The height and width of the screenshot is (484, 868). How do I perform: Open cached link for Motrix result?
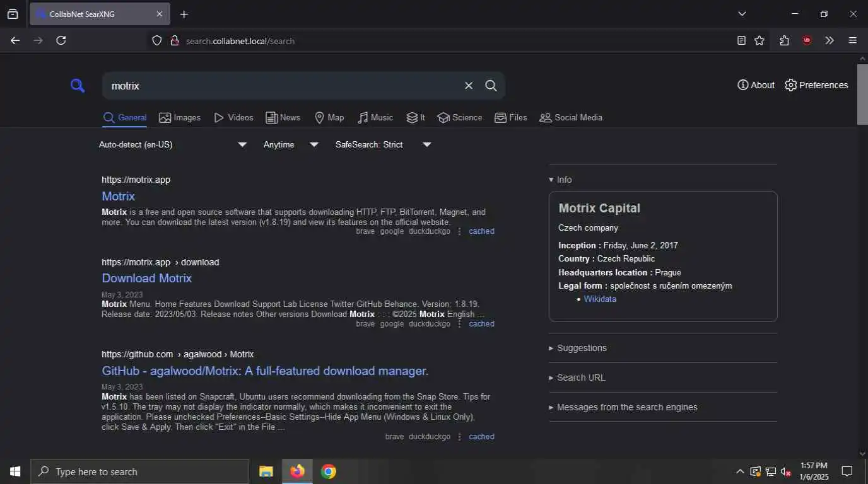[x=481, y=231]
